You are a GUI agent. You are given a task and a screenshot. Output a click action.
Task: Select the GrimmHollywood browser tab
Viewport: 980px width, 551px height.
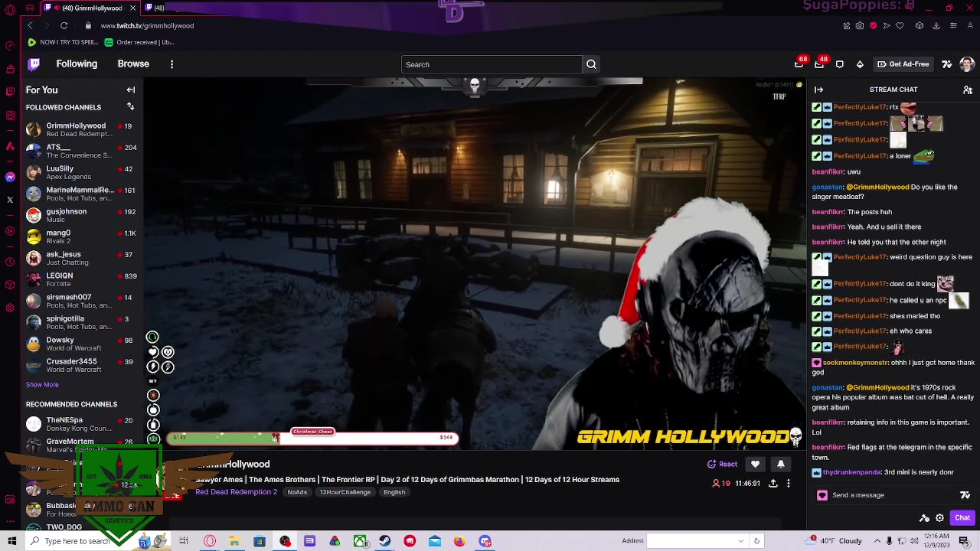(91, 8)
